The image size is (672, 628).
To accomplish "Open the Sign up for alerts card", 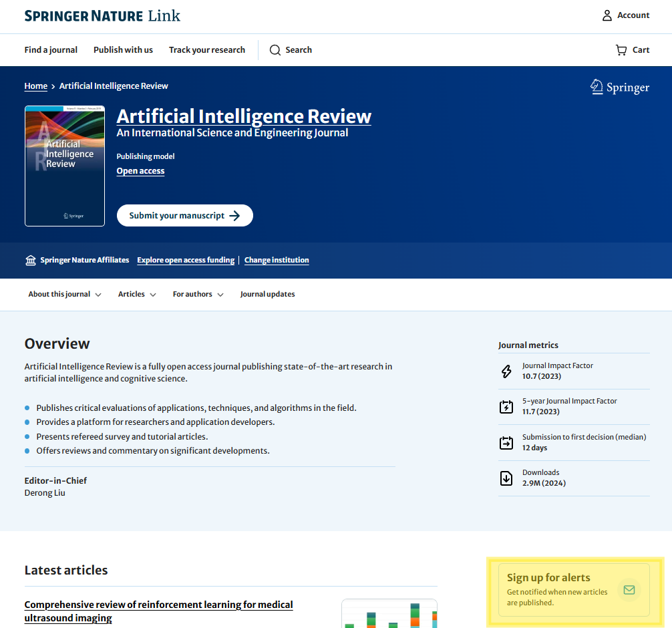I will pyautogui.click(x=574, y=590).
